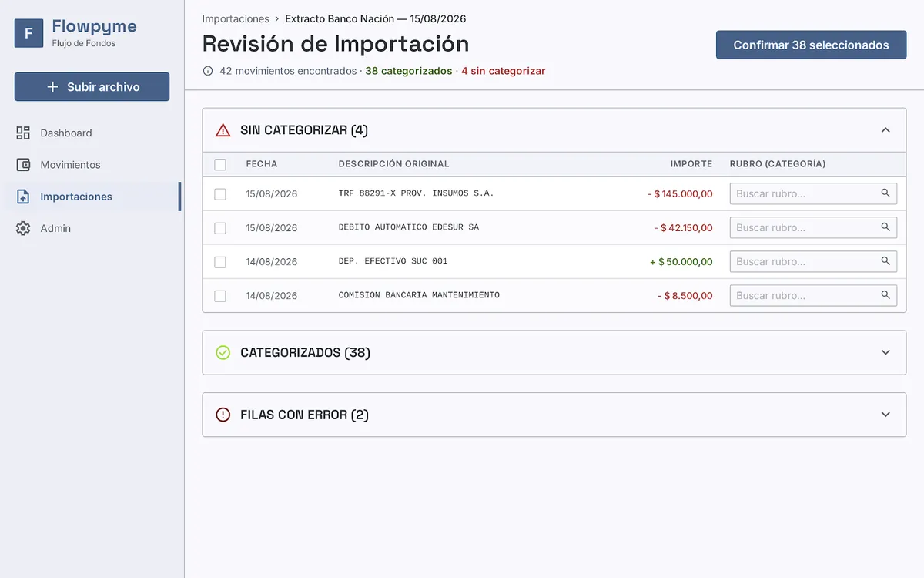Click amount - $ 8.500,00
This screenshot has height=578, width=924.
click(685, 296)
